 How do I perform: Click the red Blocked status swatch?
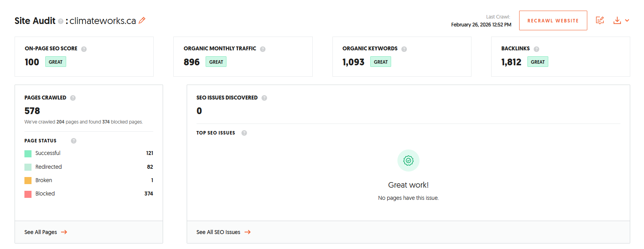click(x=28, y=194)
